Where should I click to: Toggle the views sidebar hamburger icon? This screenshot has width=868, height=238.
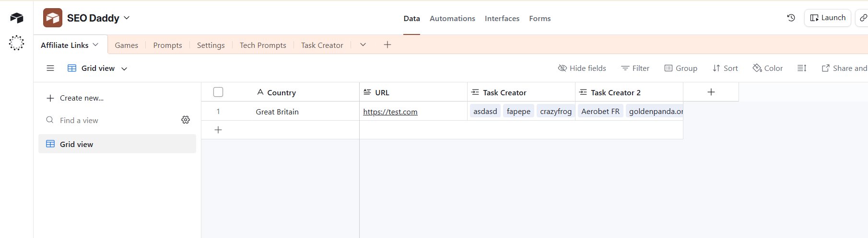pos(50,68)
